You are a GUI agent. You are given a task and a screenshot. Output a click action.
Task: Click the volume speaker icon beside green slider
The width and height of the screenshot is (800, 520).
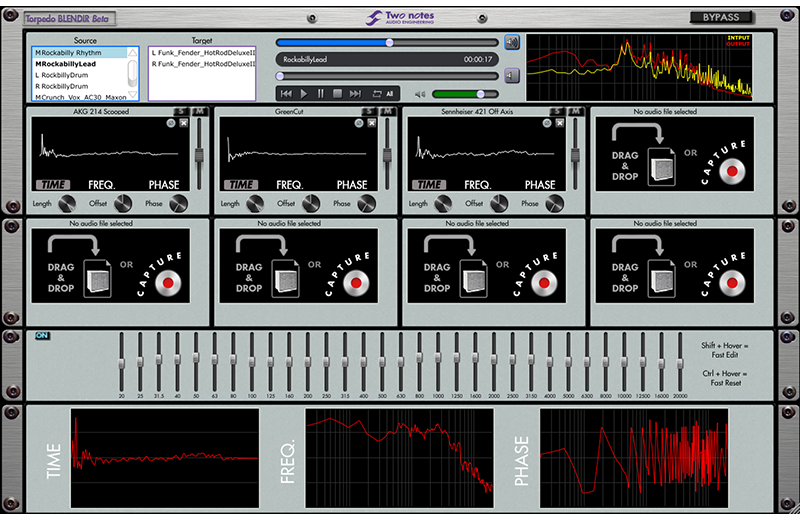tap(420, 94)
